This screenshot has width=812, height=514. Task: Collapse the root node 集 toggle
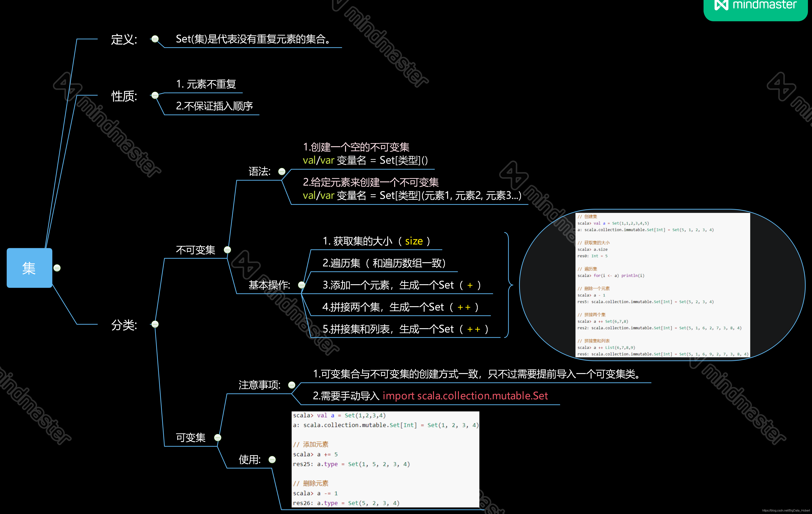coord(57,268)
